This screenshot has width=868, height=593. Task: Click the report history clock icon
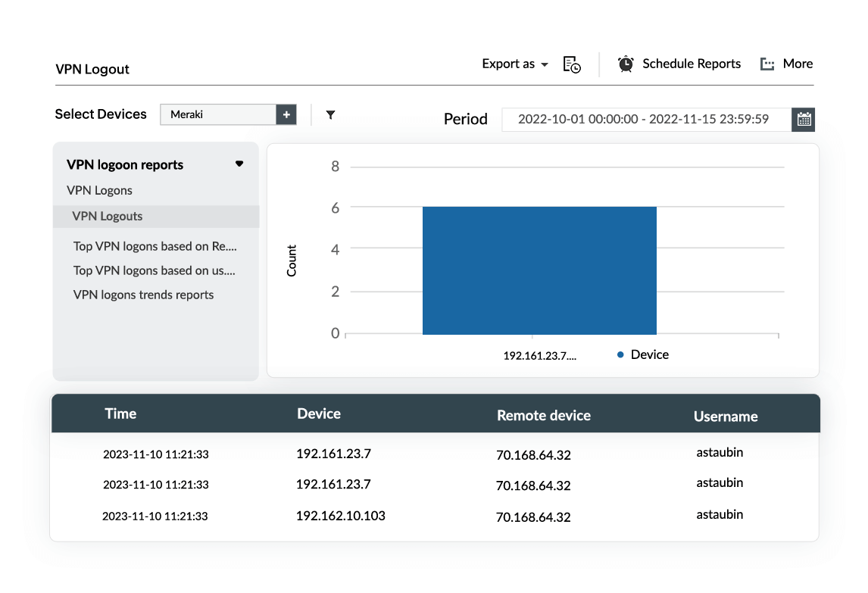point(572,64)
